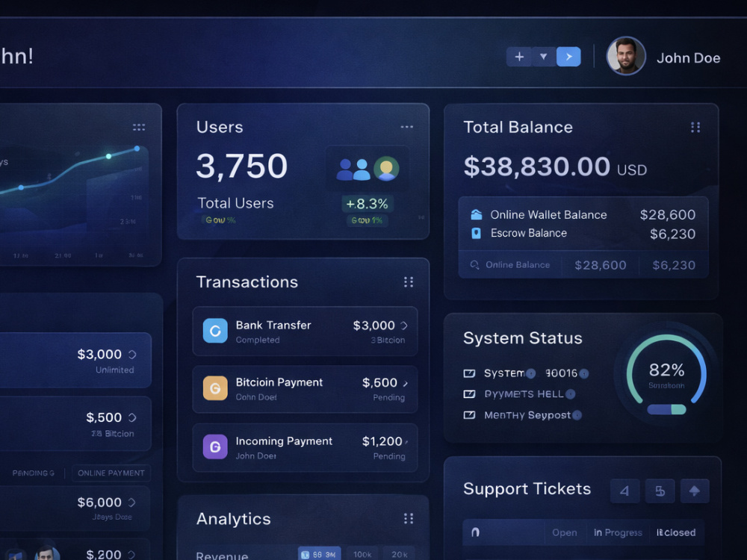Screen dimensions: 747x560
Task: Open the Bank Transfer transaction row
Action: (x=305, y=332)
